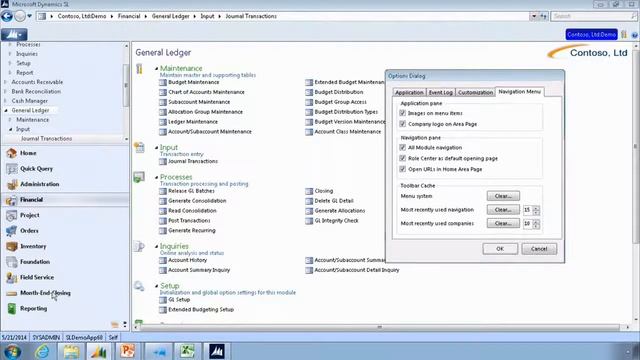Click the horizontal scrollbar of content area
The image size is (640, 360).
(x=380, y=327)
